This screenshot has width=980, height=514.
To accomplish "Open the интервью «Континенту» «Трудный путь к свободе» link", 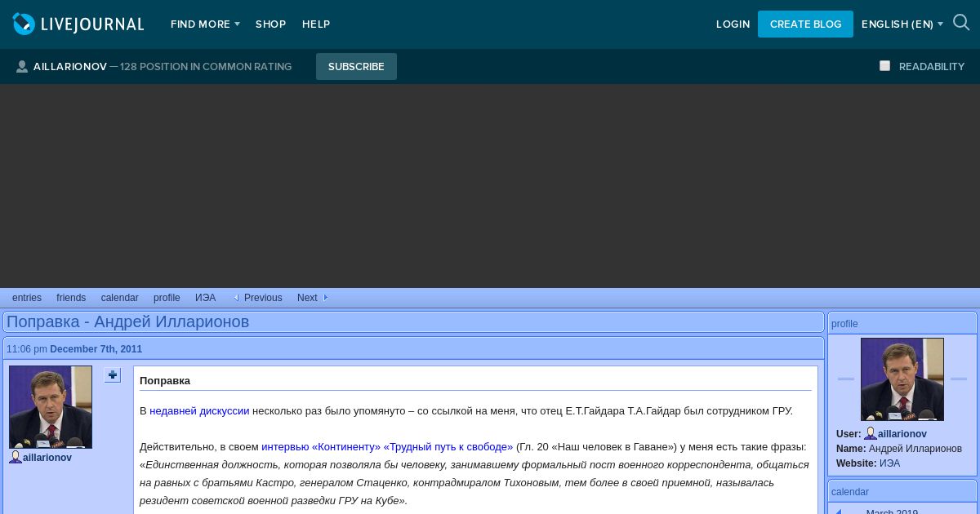I will tap(387, 446).
